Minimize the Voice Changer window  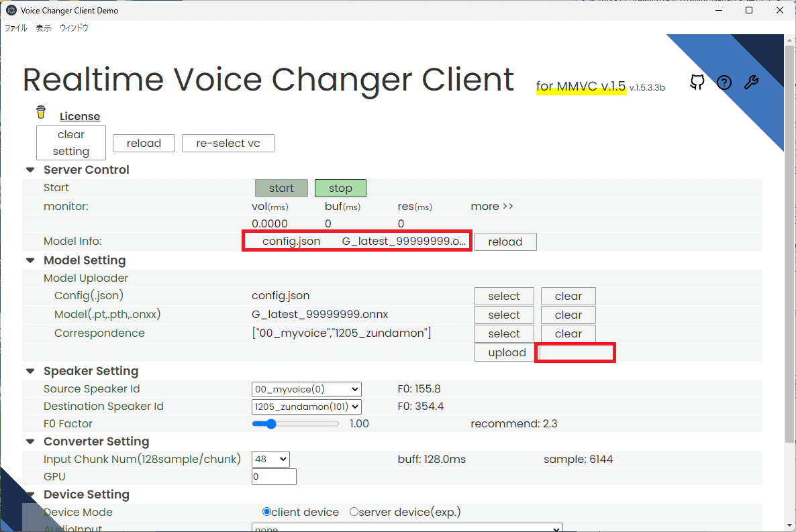718,10
